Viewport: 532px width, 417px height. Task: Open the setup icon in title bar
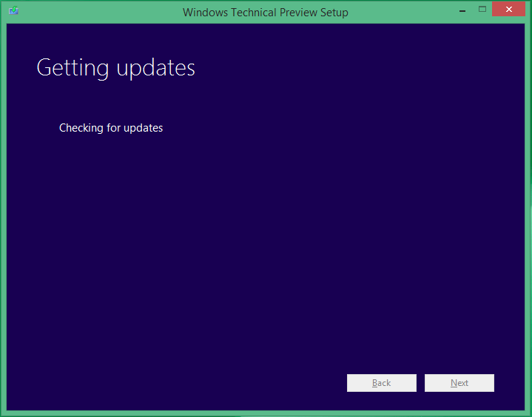point(13,10)
